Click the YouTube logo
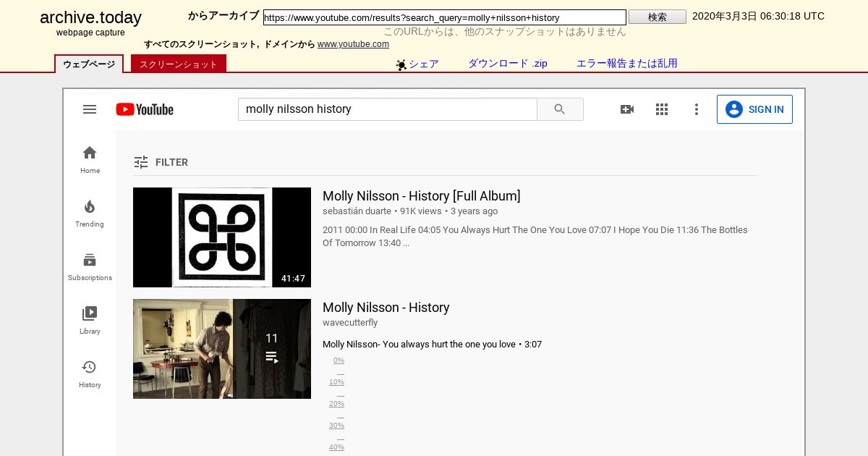This screenshot has width=868, height=456. pyautogui.click(x=145, y=109)
